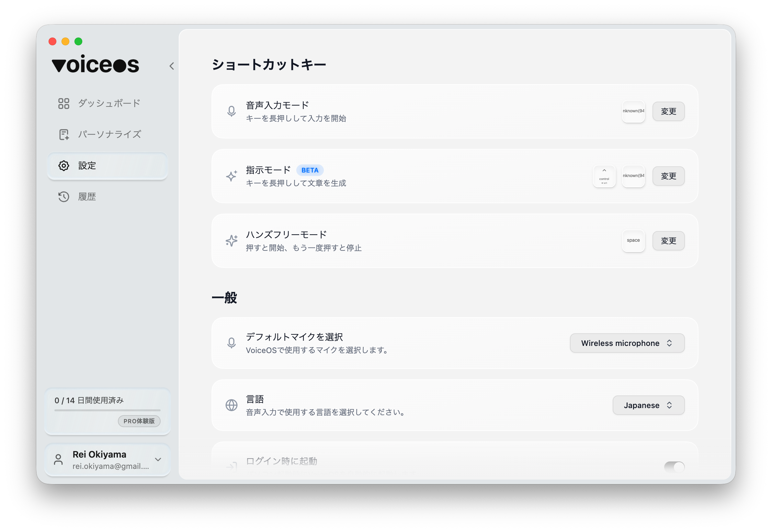Screen dimensions: 772x532
Task: Click 変更 button for 音声入力モード
Action: click(x=668, y=111)
